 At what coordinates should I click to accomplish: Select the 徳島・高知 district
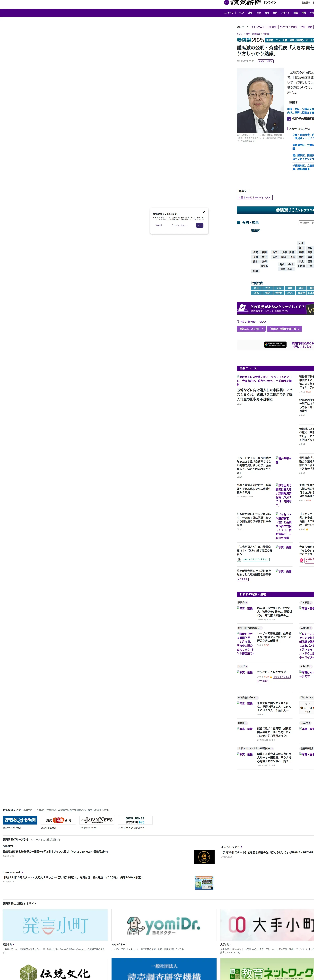pos(286,269)
